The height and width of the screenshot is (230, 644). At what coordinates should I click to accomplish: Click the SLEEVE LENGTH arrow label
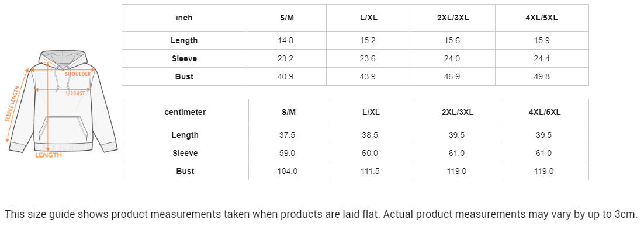pos(12,104)
